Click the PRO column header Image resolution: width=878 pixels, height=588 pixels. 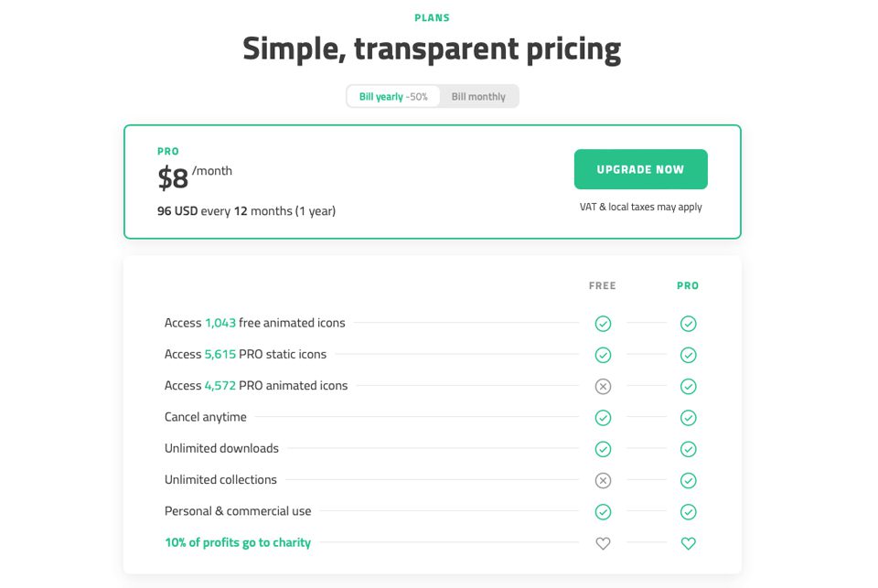click(688, 285)
